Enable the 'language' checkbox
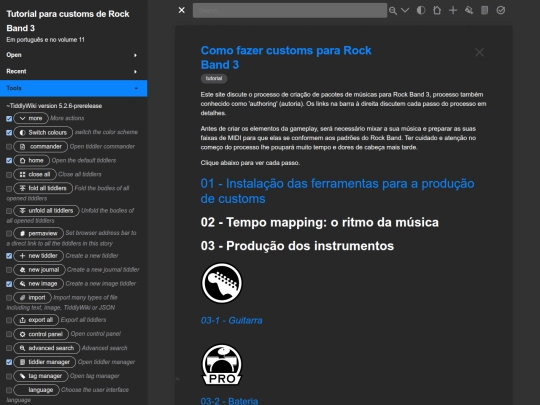540x405 pixels. pyautogui.click(x=9, y=391)
